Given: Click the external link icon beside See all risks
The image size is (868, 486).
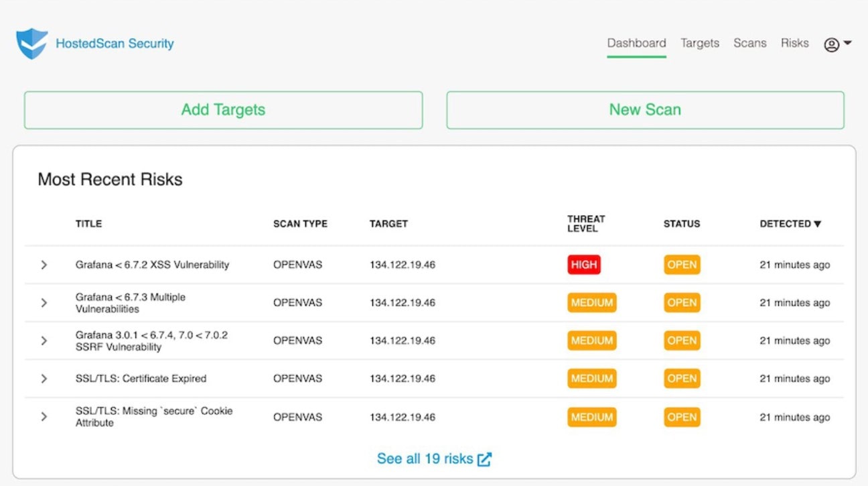Looking at the screenshot, I should coord(485,459).
